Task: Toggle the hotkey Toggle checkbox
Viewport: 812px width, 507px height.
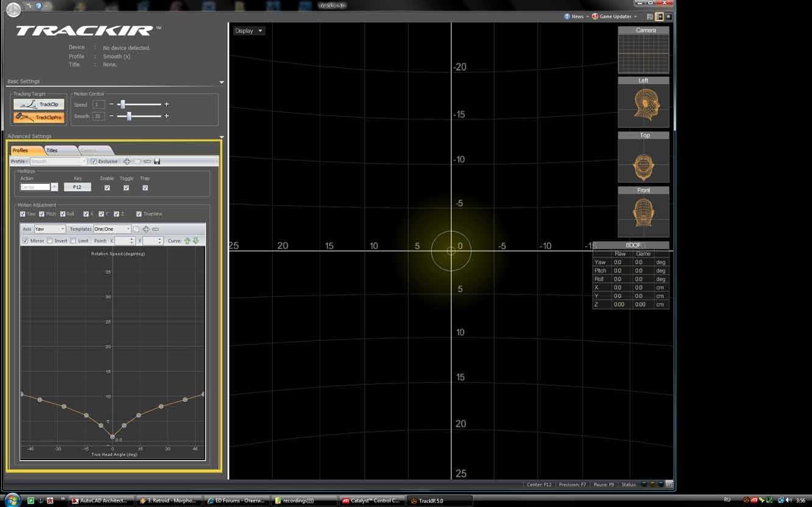Action: pos(126,187)
